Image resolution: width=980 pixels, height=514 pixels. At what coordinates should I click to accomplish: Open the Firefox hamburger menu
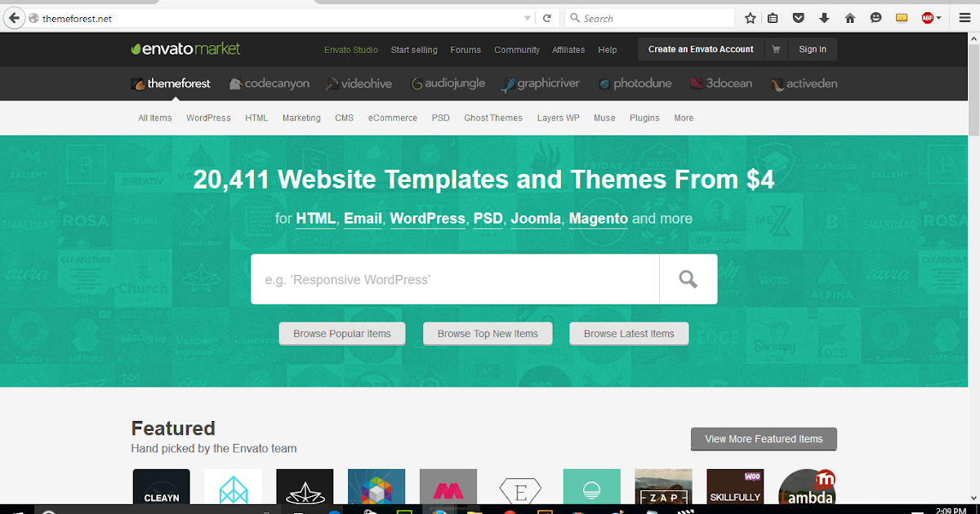pos(964,18)
